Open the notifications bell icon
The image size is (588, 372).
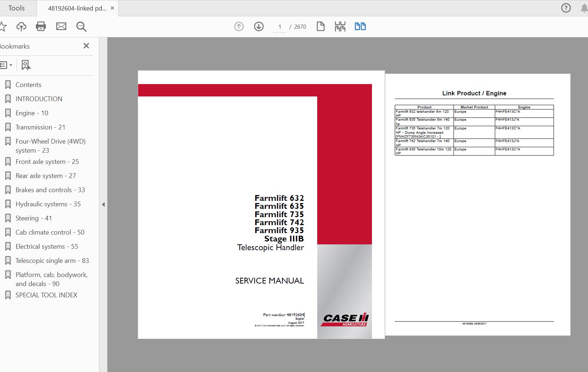pyautogui.click(x=584, y=8)
